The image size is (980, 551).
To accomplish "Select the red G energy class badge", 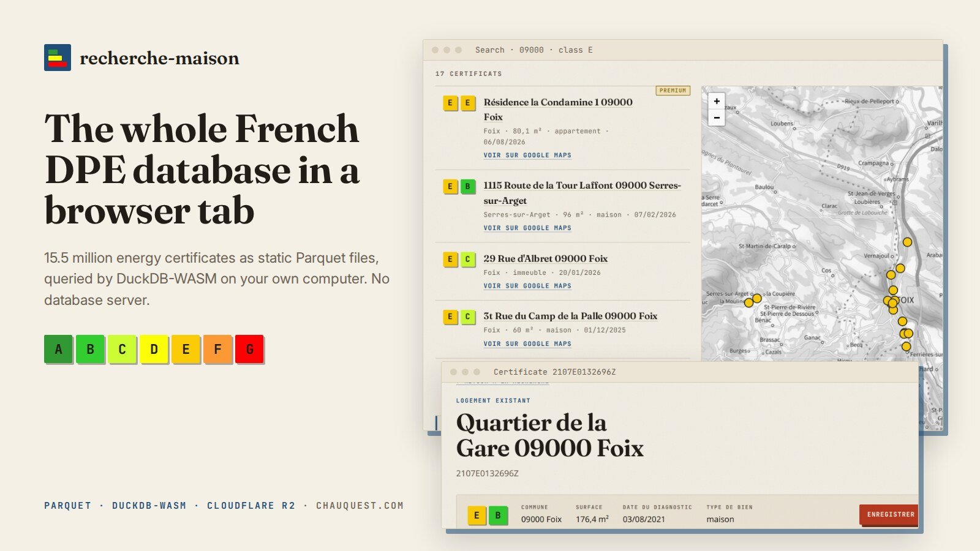I will click(x=249, y=349).
